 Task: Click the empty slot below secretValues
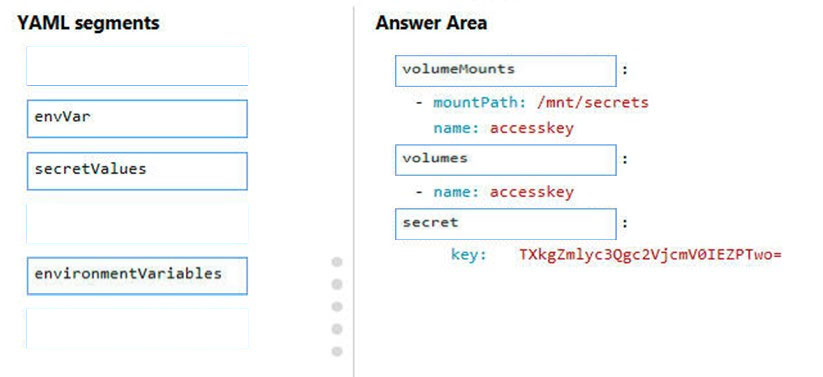[137, 224]
